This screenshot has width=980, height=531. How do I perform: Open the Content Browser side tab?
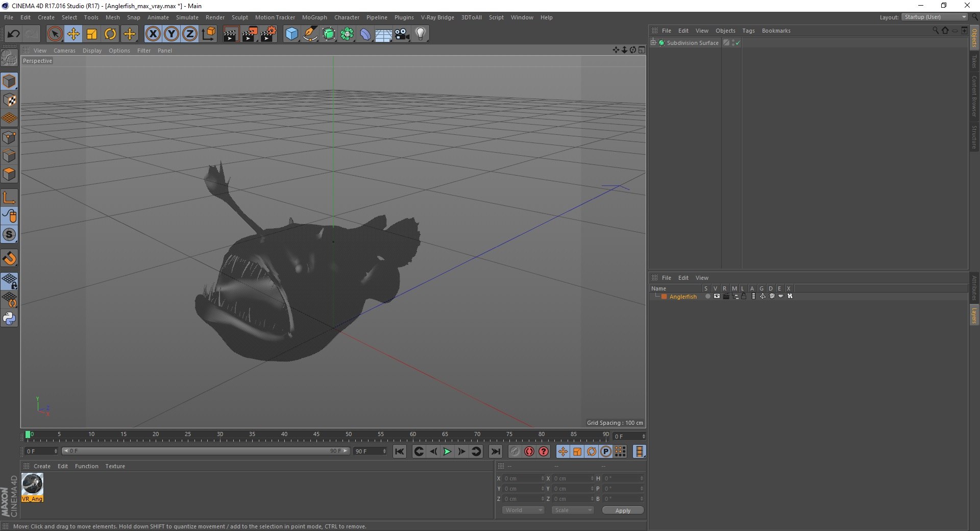pyautogui.click(x=974, y=96)
